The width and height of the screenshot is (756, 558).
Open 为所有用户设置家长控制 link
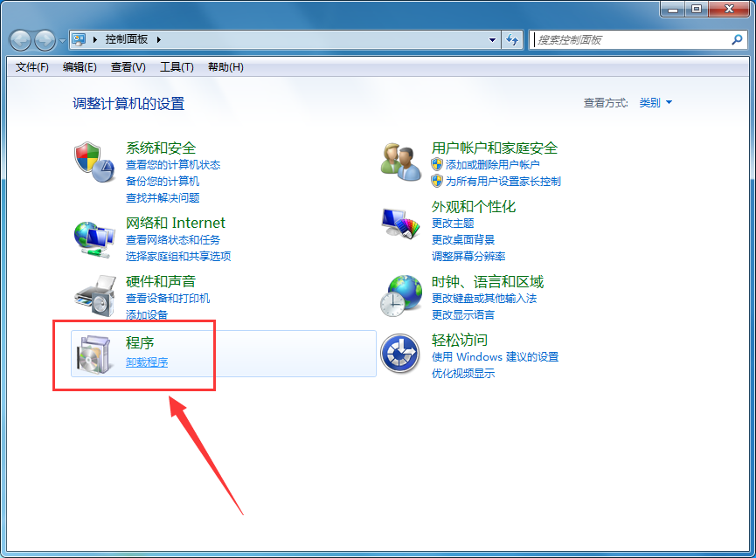(x=503, y=181)
